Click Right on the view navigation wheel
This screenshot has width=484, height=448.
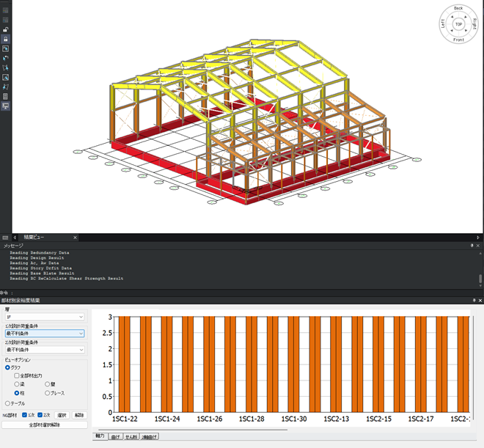tap(474, 24)
